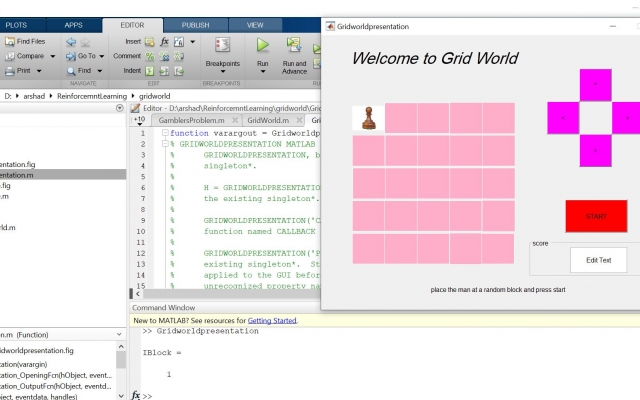The width and height of the screenshot is (640, 400).
Task: Collapse the comment fold at line 2
Action: pos(165,144)
